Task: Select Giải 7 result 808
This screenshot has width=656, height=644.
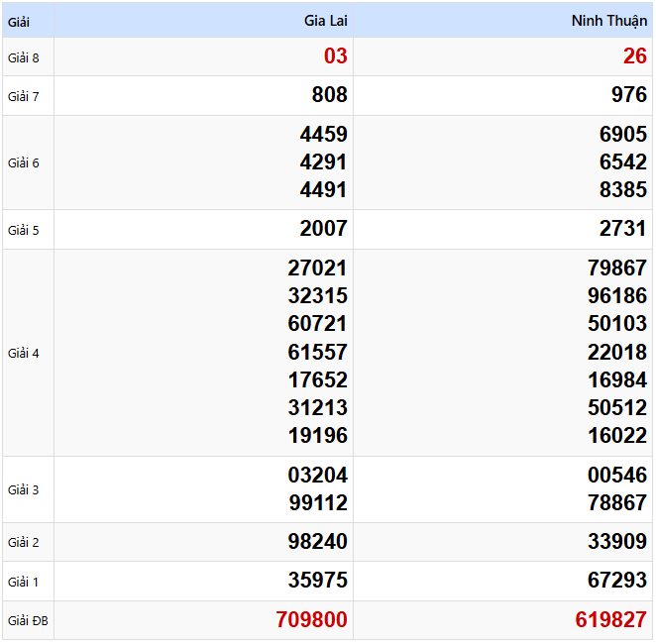Action: coord(329,95)
